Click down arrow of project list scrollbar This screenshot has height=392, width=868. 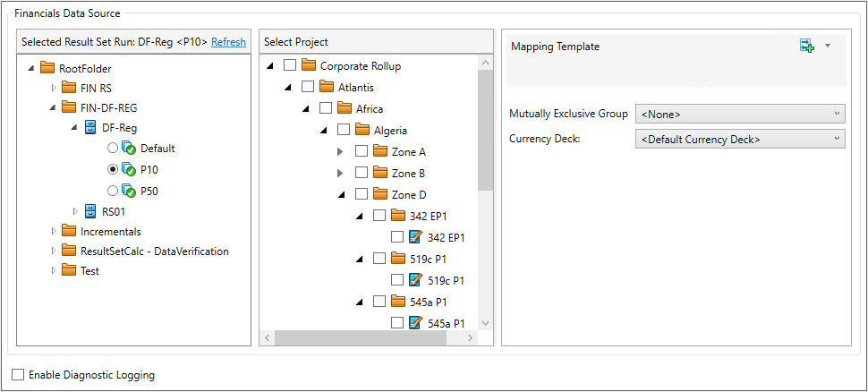point(486,323)
